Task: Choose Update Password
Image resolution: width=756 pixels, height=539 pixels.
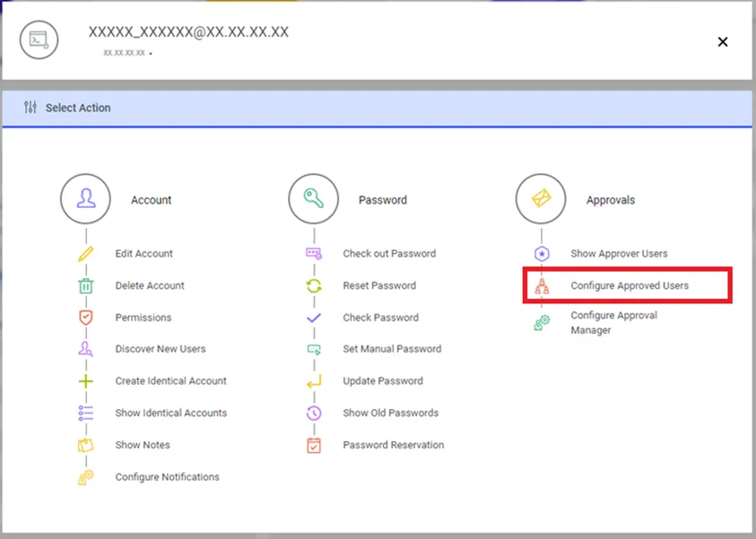Action: pyautogui.click(x=383, y=381)
